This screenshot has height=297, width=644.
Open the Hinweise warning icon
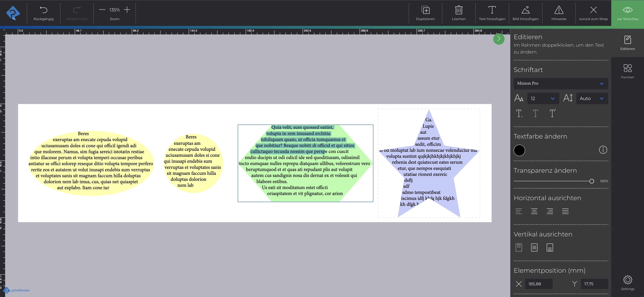pyautogui.click(x=559, y=10)
